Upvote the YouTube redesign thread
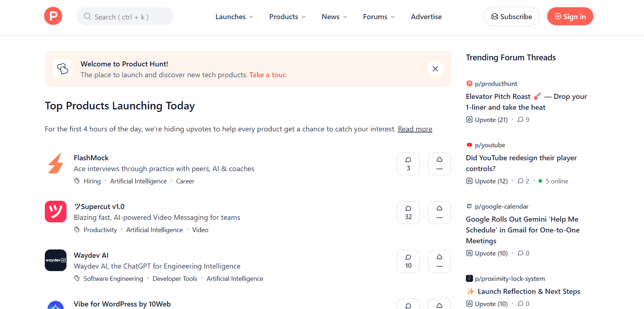 [x=487, y=181]
